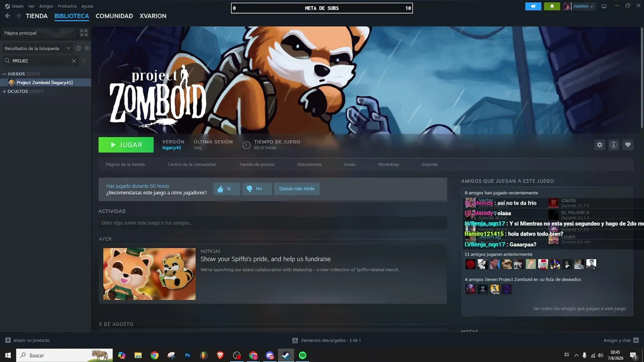Viewport: 644px width, 362px height.
Task: Open Amigos y chat panel
Action: click(621, 340)
